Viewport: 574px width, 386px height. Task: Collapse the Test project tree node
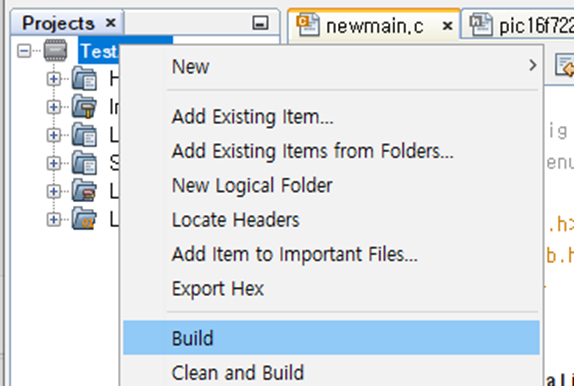point(24,51)
